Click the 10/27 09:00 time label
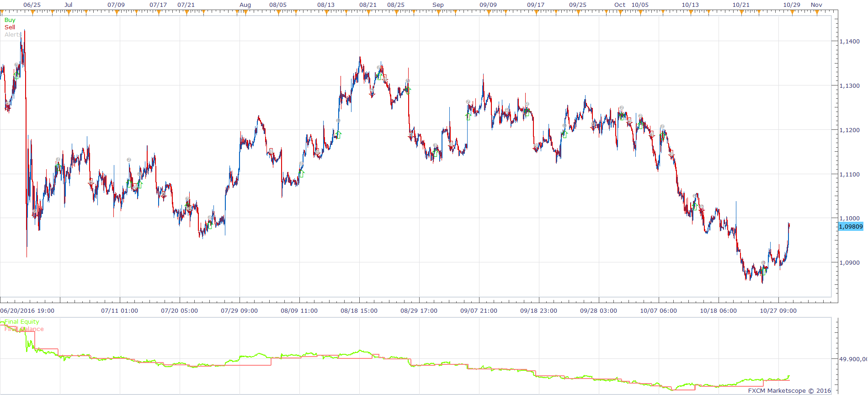868x395 pixels. [778, 311]
